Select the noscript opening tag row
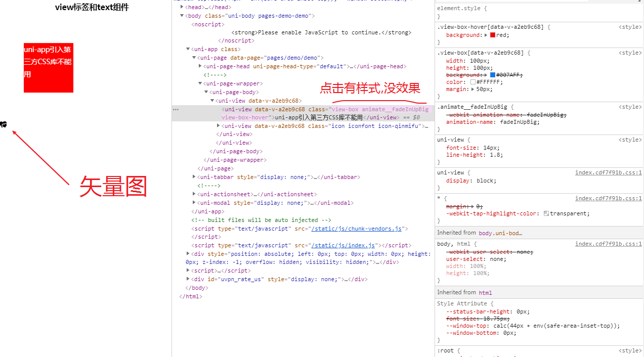The height and width of the screenshot is (357, 644). (207, 24)
